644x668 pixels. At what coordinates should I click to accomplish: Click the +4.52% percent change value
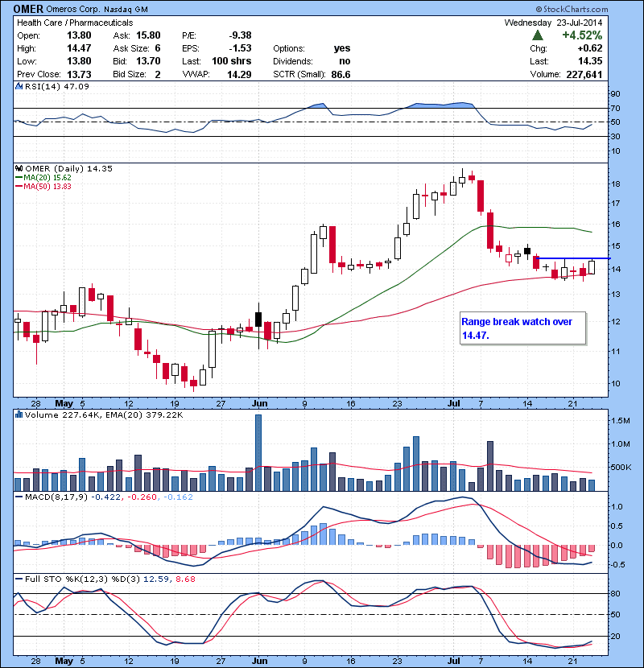tap(582, 35)
